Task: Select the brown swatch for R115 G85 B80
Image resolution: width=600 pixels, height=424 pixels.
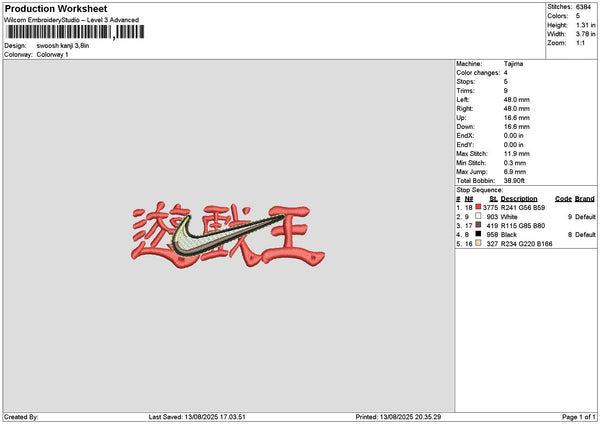Action: click(x=478, y=225)
